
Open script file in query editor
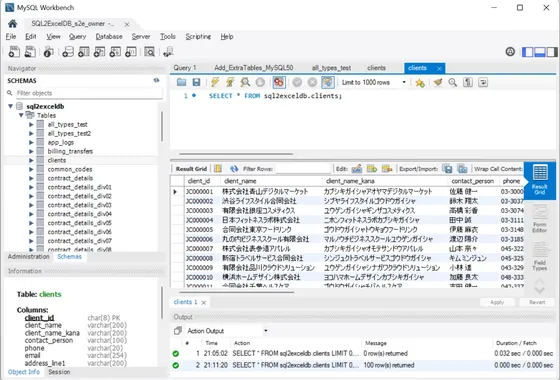(x=181, y=82)
